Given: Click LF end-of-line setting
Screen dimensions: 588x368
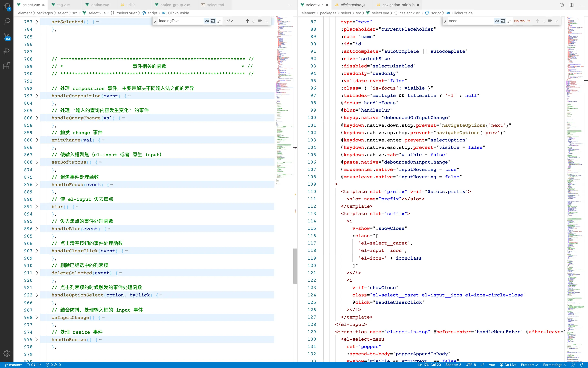Looking at the screenshot, I should pyautogui.click(x=482, y=365).
